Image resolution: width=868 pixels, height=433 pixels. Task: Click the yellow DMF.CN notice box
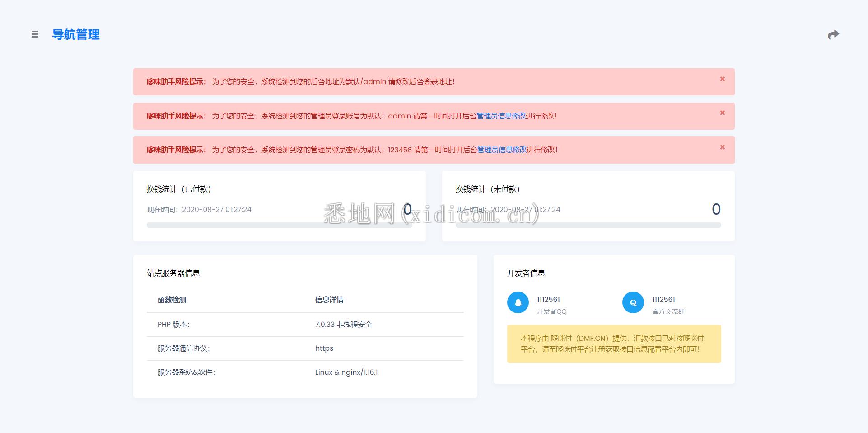pyautogui.click(x=614, y=344)
